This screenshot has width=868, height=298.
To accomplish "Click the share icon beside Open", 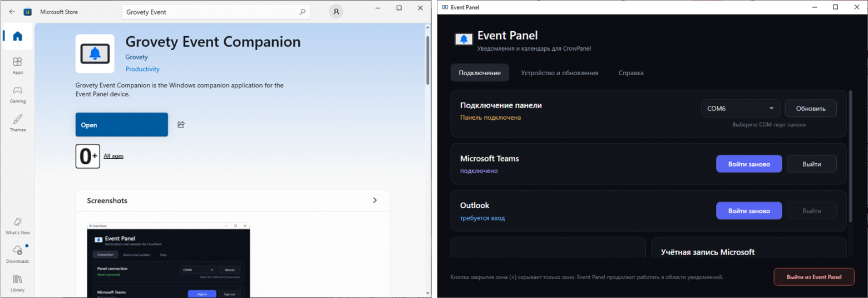I will click(181, 124).
